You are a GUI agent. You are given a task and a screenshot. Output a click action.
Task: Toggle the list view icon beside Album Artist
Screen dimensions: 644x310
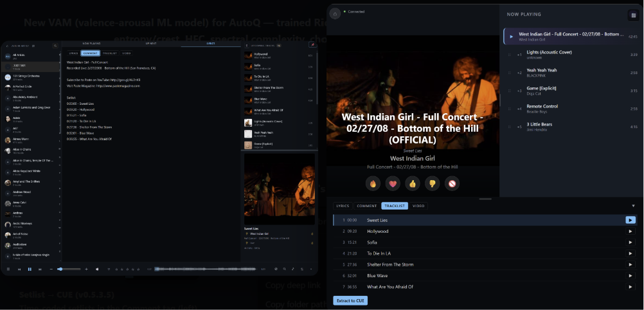point(33,46)
